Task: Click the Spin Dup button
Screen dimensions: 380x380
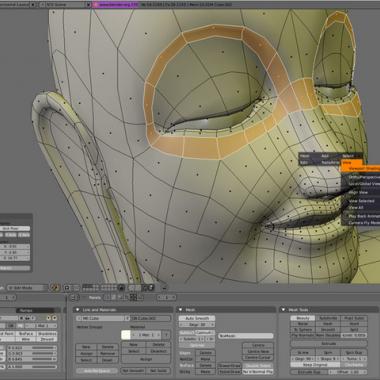Action: click(354, 353)
